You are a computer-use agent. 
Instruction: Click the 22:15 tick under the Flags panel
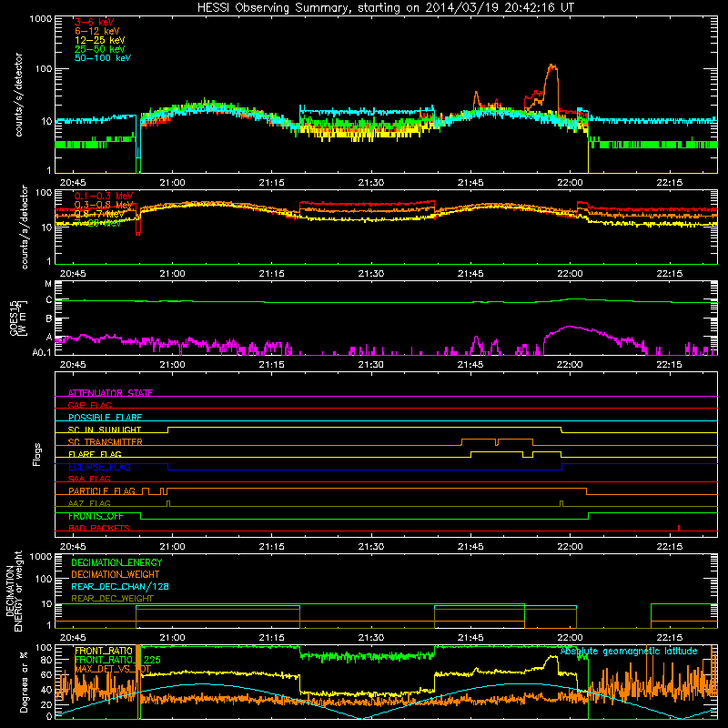click(x=670, y=547)
